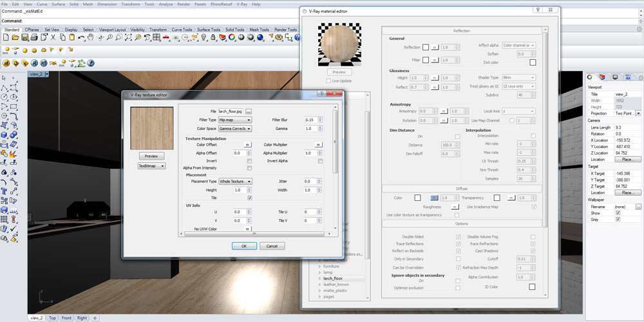The width and height of the screenshot is (644, 322).
Task: Open the Curve menu in menu bar
Action: 42,4
